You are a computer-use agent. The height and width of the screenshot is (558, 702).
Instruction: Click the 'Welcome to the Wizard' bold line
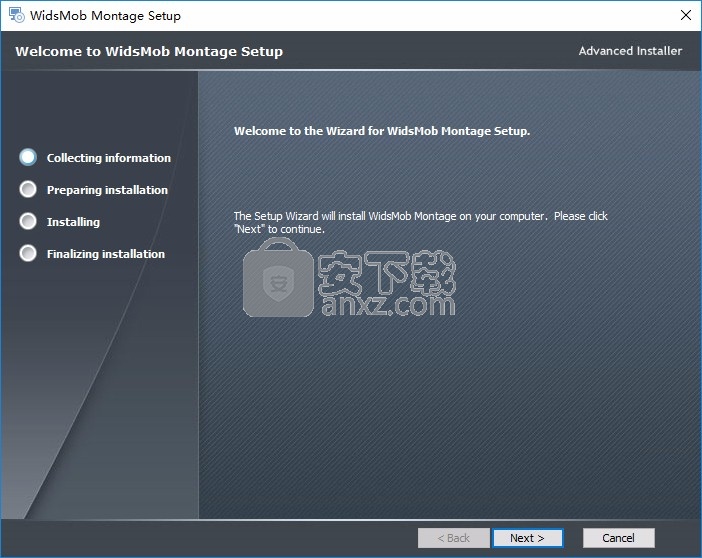tap(382, 131)
